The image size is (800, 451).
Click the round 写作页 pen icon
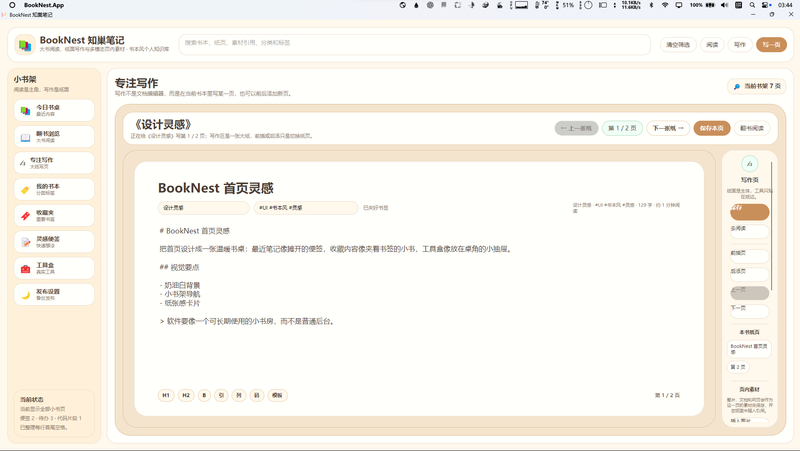pyautogui.click(x=749, y=164)
